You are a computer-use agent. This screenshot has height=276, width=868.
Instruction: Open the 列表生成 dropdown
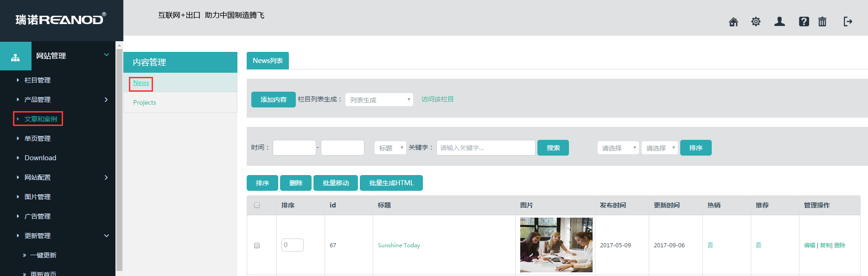(x=379, y=100)
